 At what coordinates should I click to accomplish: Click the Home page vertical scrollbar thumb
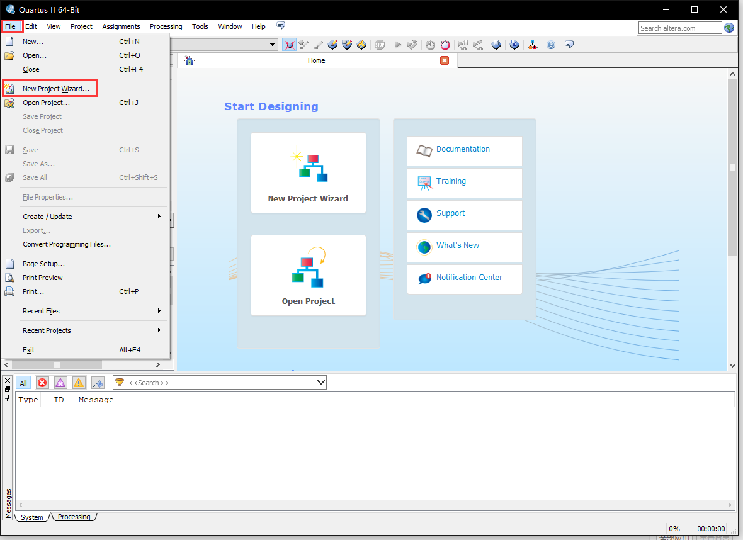pos(732,168)
